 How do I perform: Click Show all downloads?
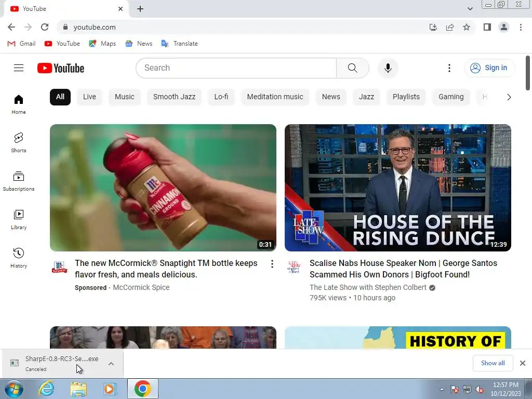pyautogui.click(x=493, y=363)
